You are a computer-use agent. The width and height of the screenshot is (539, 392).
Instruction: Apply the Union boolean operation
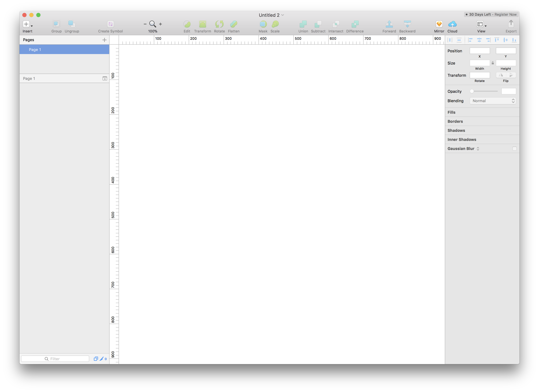(303, 24)
